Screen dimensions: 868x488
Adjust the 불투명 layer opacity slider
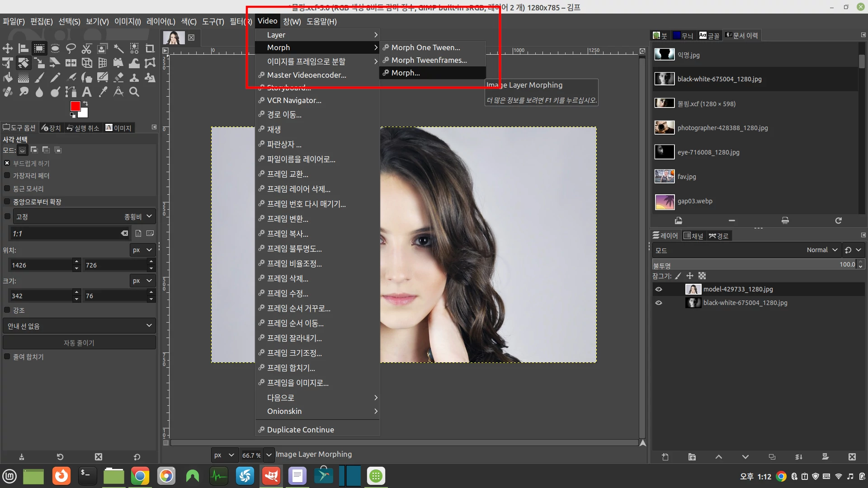755,265
